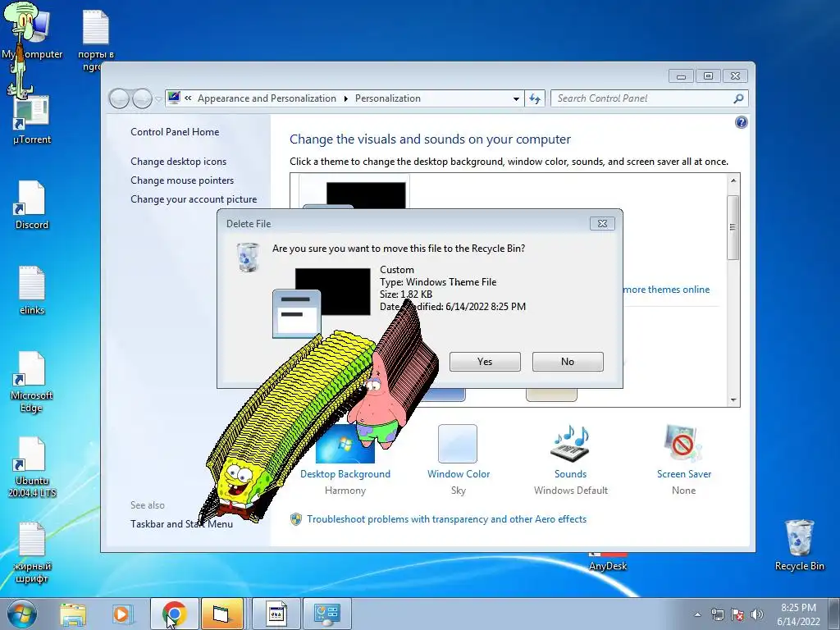Close the Delete File dialog

coord(602,223)
